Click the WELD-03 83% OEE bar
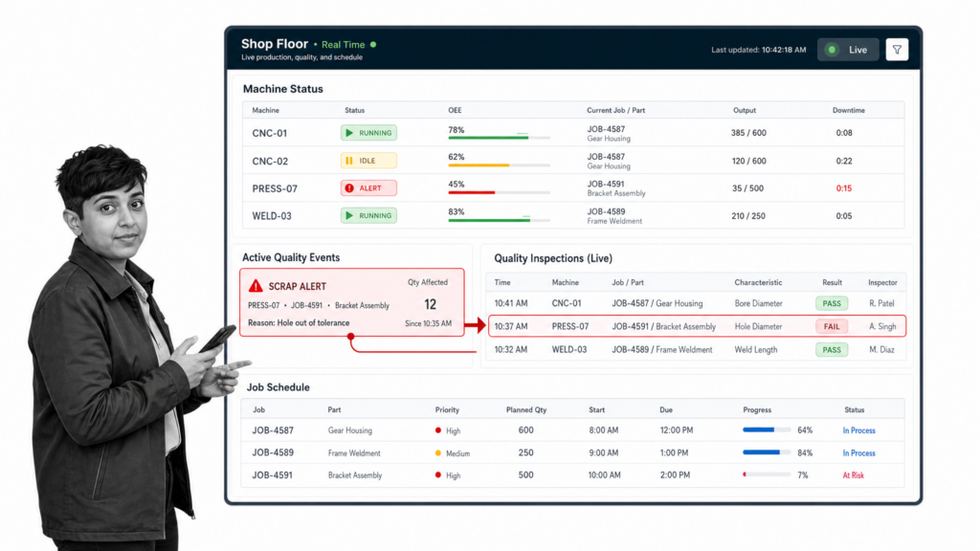 pyautogui.click(x=499, y=220)
